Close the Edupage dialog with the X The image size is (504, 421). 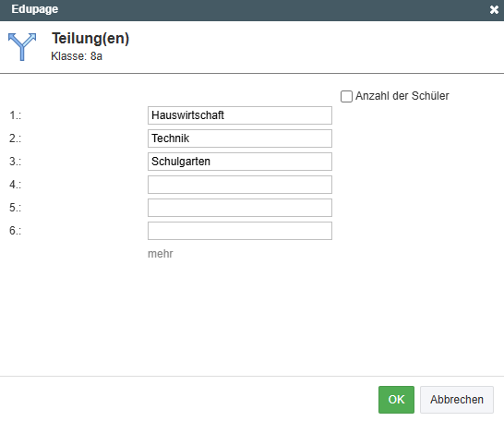pos(494,9)
